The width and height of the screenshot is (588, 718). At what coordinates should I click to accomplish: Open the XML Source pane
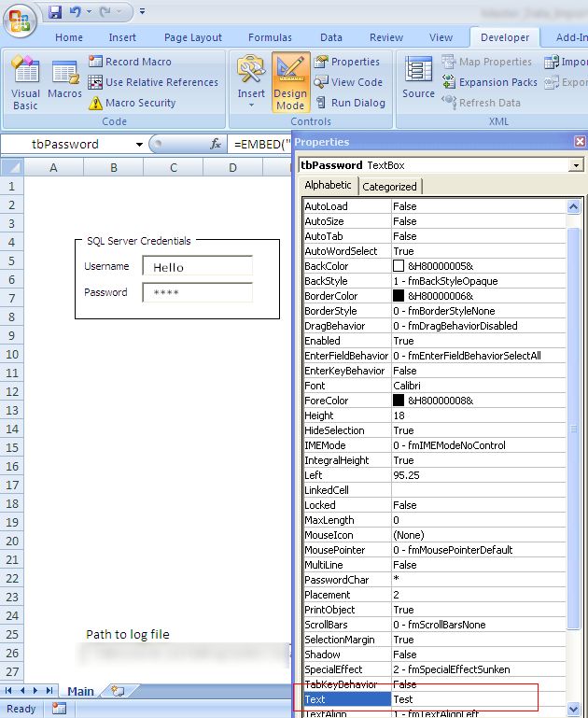[418, 77]
